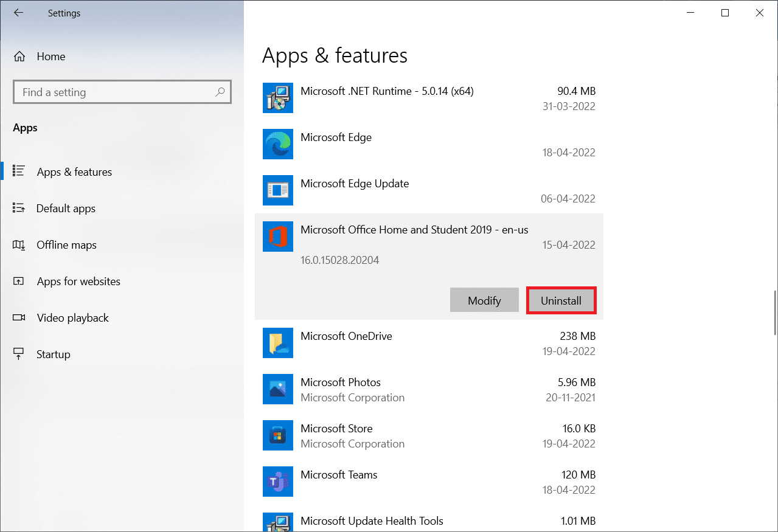Click the Microsoft Update Health Tools icon

(278, 523)
